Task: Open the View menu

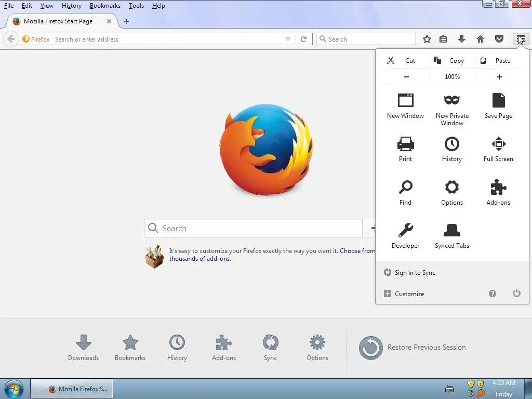Action: coord(47,6)
